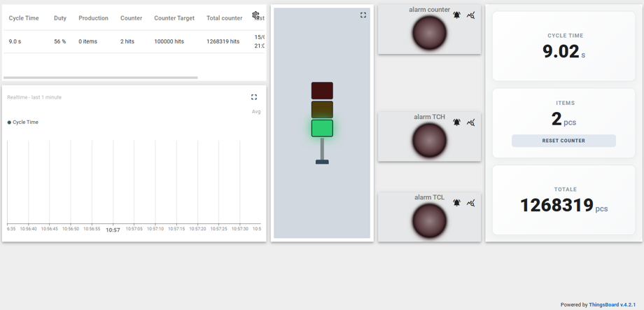
Task: Click the alarm TCL LED indicator
Action: [x=429, y=221]
